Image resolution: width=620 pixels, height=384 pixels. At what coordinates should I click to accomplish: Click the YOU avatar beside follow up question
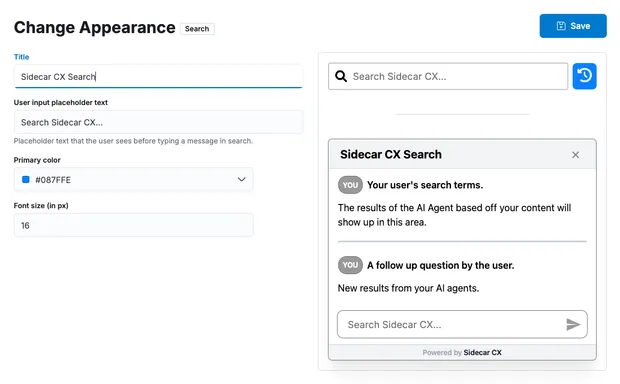350,265
